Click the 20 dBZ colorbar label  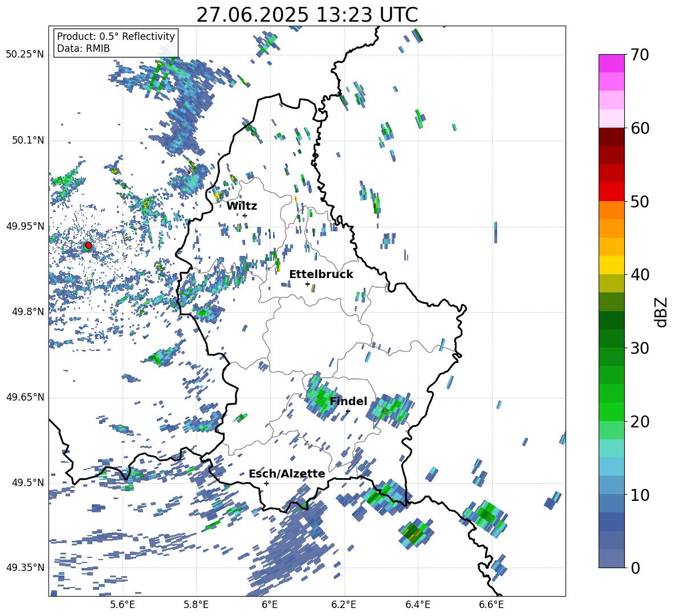tap(640, 421)
